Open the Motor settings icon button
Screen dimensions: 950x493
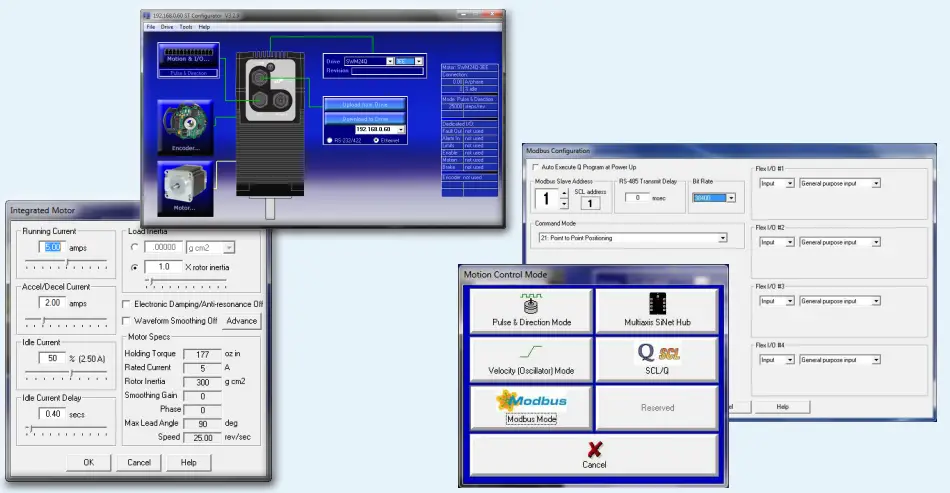[185, 188]
